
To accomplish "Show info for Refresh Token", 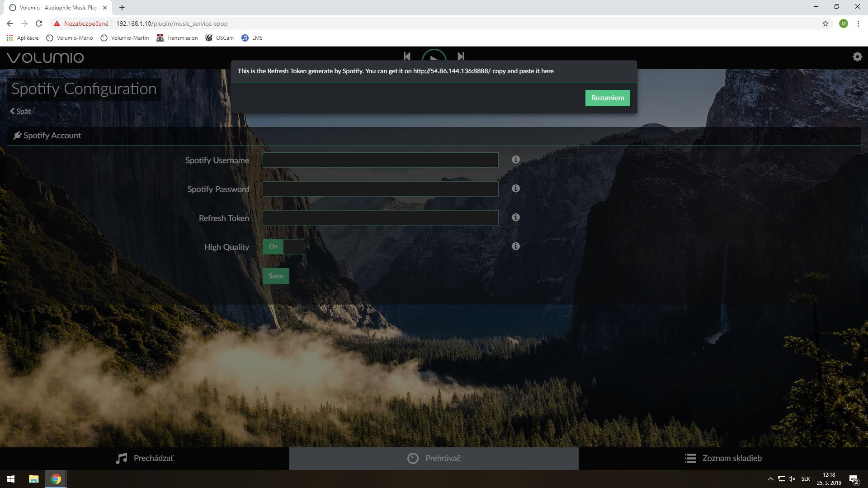I will (515, 217).
